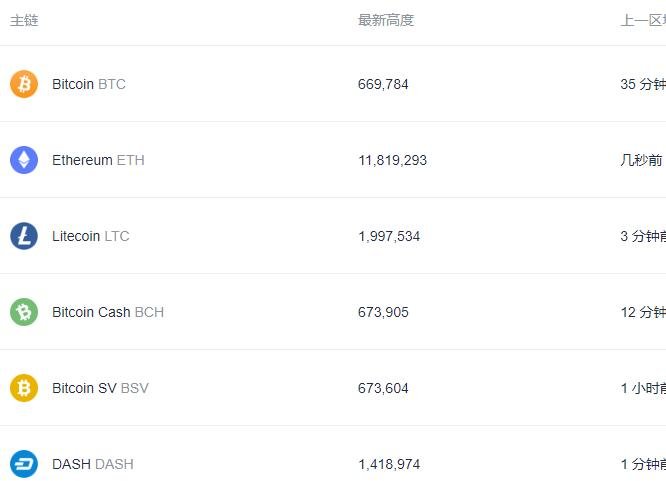The height and width of the screenshot is (481, 666).
Task: Click Litecoin block height 1,997,534
Action: click(389, 236)
